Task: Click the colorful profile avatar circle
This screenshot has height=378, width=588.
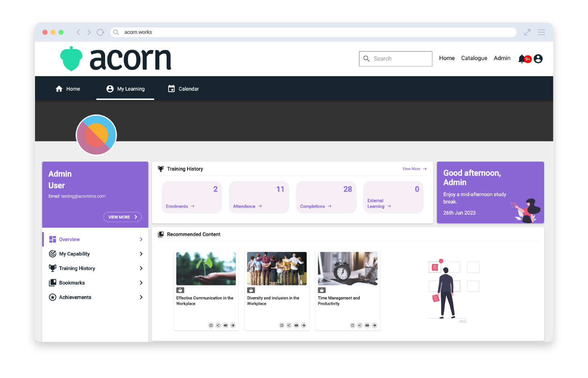Action: point(96,135)
